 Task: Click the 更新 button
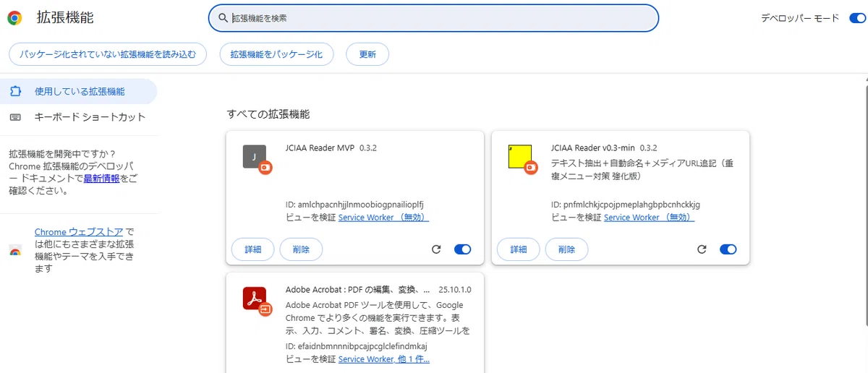pyautogui.click(x=367, y=54)
